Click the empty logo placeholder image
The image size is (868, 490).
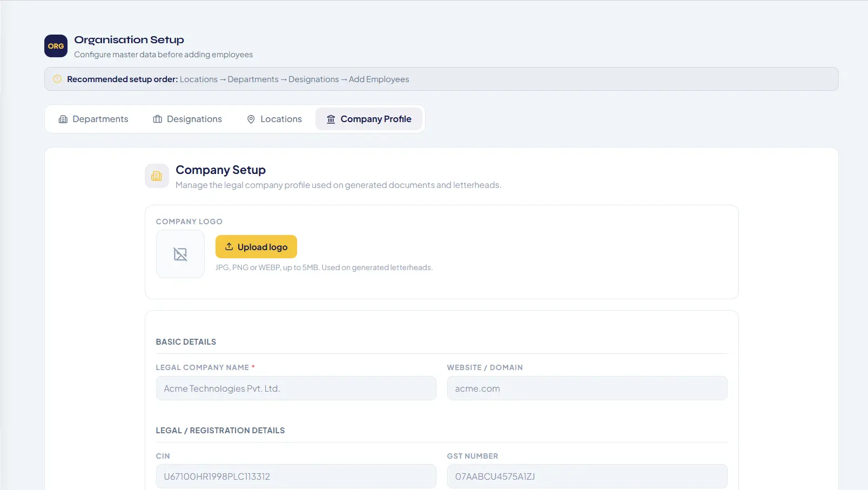(x=180, y=254)
